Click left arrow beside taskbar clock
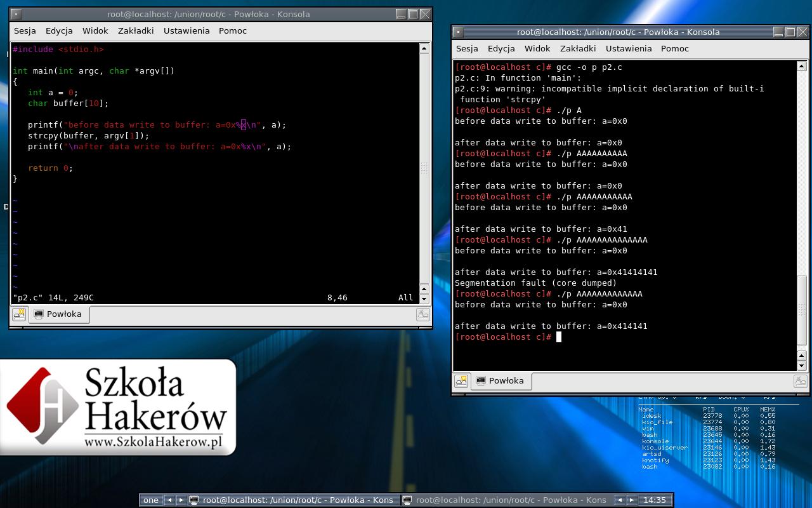Viewport: 812px width, 508px height. [620, 500]
